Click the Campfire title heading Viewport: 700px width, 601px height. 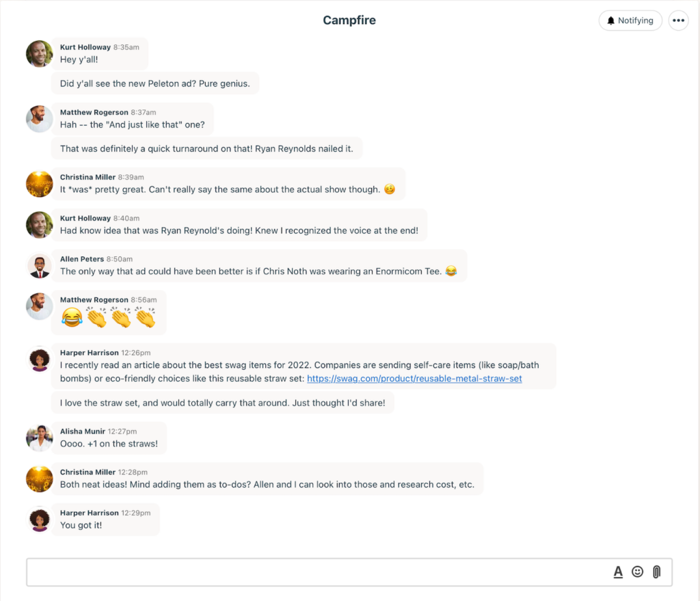pos(349,20)
